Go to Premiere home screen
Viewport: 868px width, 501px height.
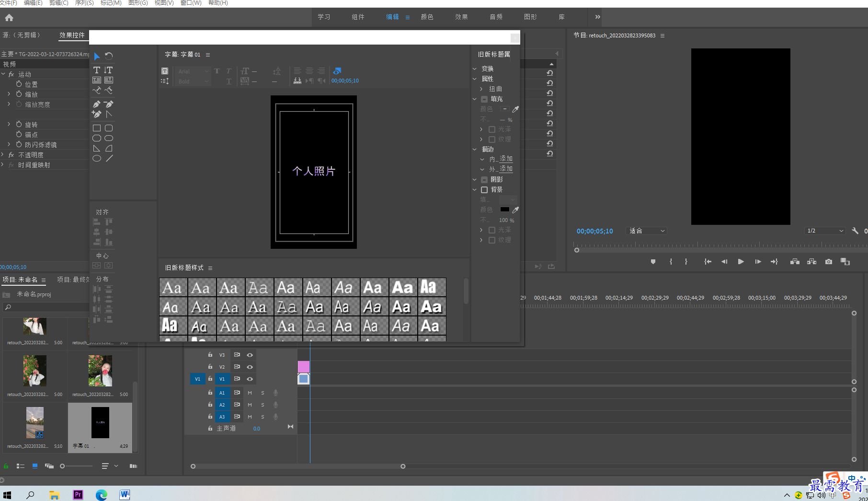pos(9,18)
